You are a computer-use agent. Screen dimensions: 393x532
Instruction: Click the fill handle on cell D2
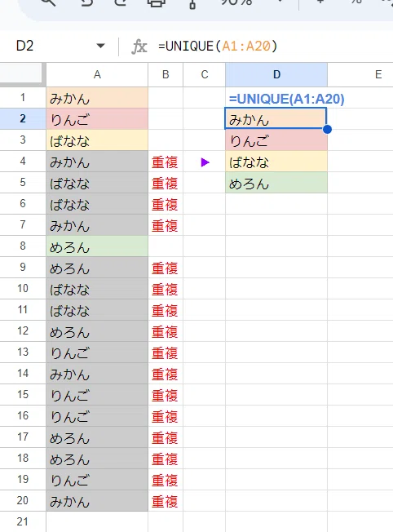pyautogui.click(x=327, y=129)
